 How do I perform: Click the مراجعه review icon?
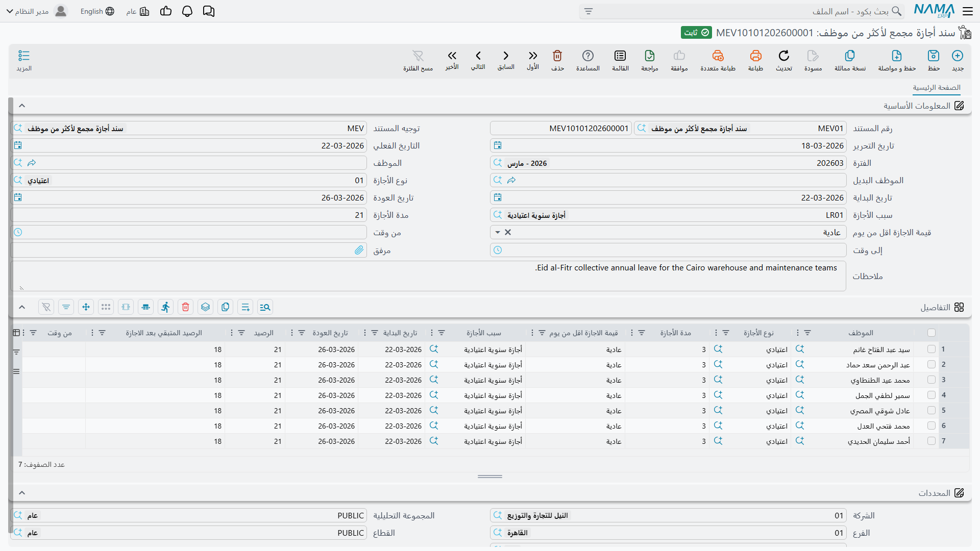[x=650, y=56]
